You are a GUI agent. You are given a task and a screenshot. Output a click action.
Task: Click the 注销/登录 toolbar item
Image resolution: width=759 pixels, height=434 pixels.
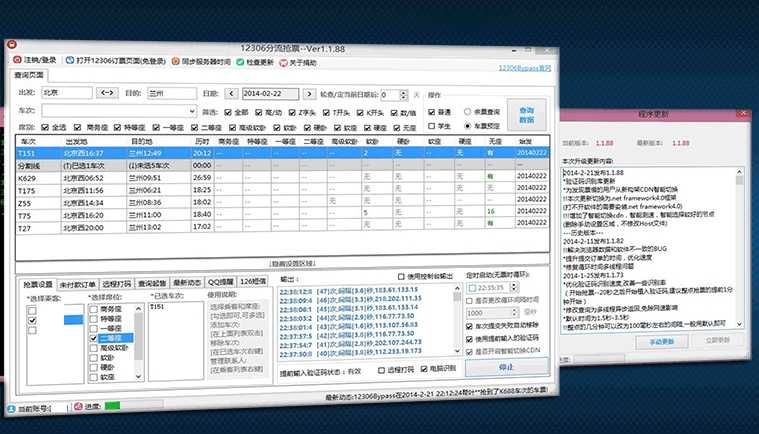(x=34, y=60)
